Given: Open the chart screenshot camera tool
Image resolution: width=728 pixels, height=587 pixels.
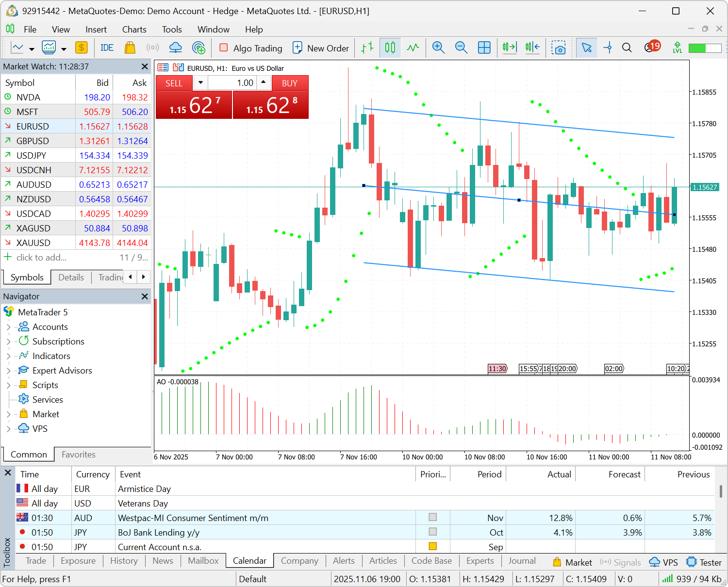Looking at the screenshot, I should 560,48.
